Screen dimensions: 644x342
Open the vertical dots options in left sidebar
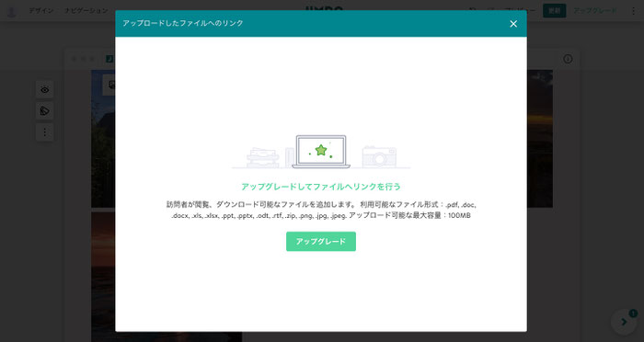(45, 132)
